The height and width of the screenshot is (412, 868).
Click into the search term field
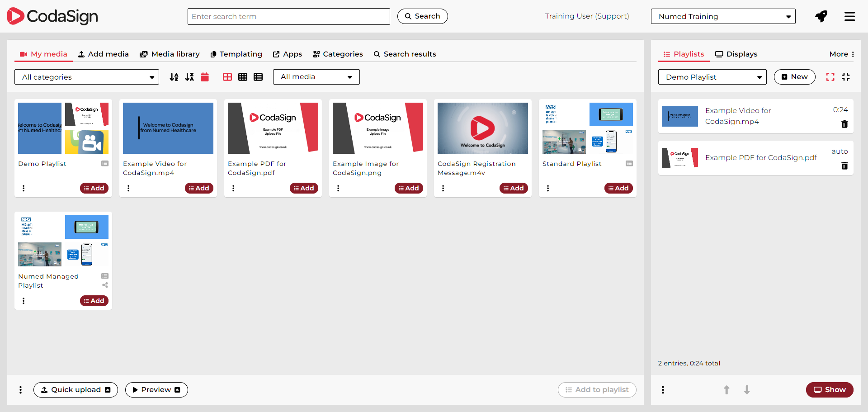[288, 17]
